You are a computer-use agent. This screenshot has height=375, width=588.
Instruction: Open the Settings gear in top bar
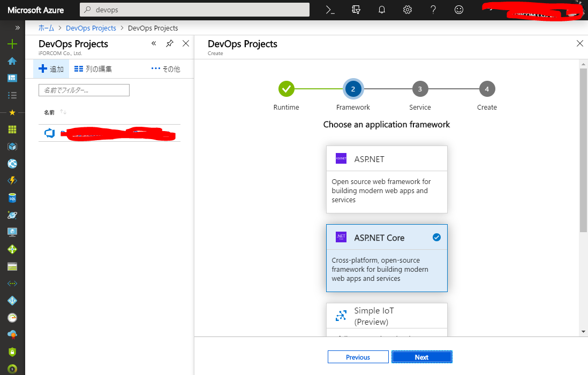click(408, 10)
